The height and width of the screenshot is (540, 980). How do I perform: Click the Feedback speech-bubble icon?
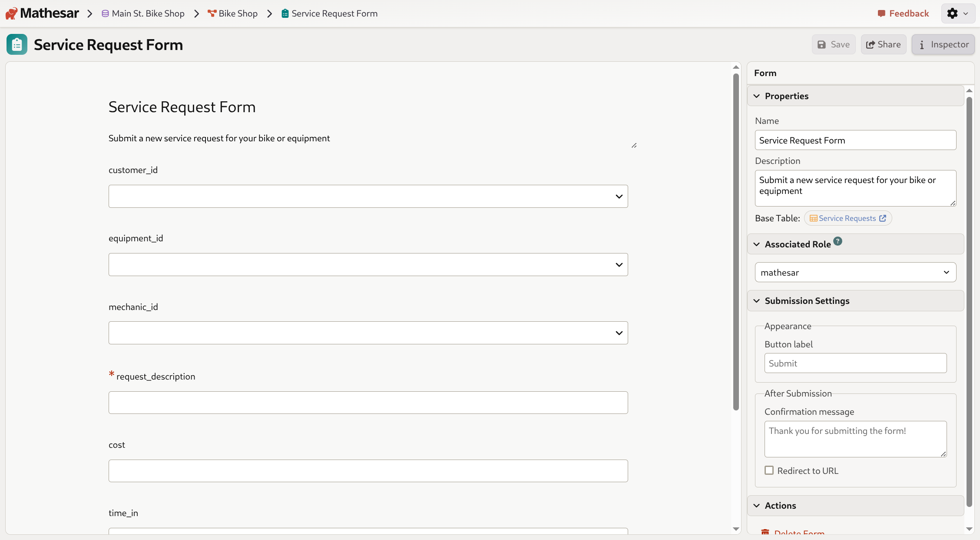882,13
